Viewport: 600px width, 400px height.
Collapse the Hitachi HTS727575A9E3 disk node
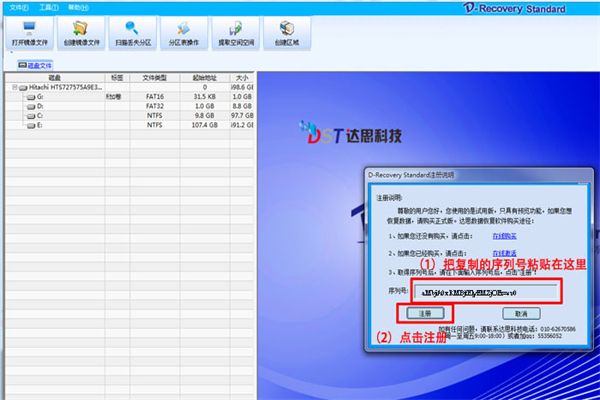coord(15,87)
